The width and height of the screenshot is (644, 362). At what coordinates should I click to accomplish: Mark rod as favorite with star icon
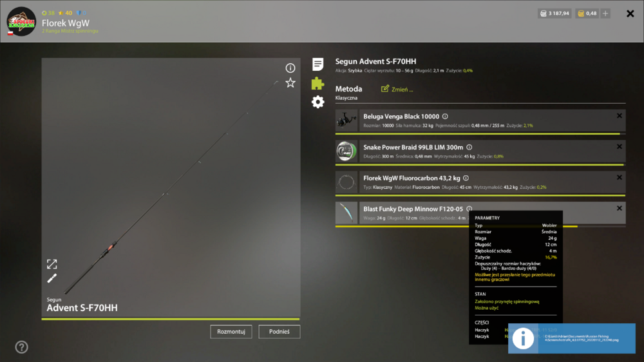pyautogui.click(x=290, y=83)
